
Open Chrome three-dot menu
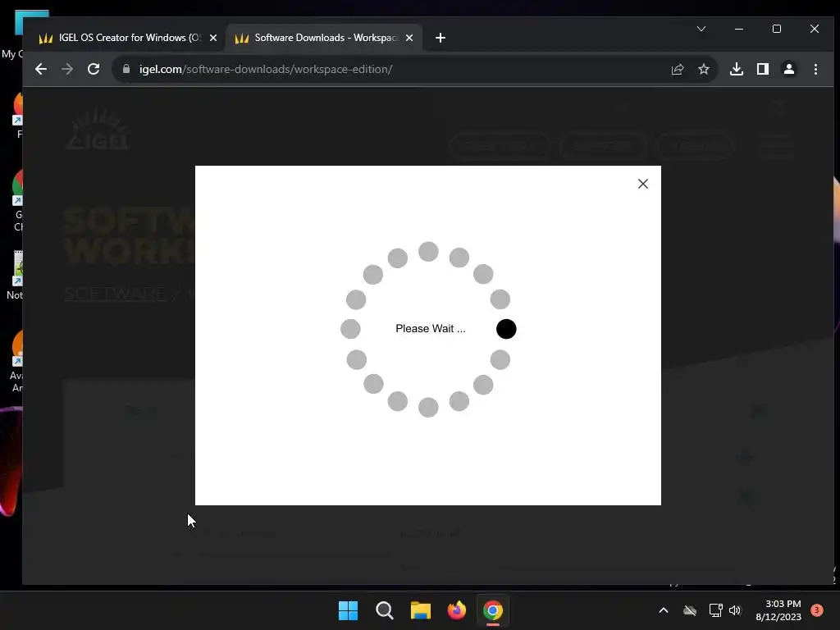tap(815, 69)
